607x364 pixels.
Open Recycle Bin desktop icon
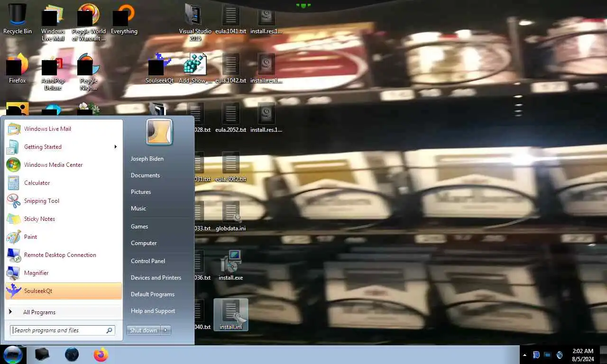click(18, 19)
